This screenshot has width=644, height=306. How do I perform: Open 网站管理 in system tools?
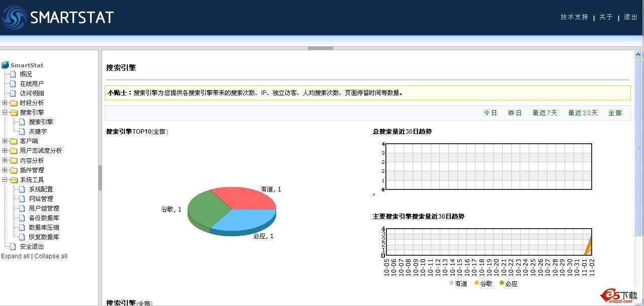coord(41,199)
